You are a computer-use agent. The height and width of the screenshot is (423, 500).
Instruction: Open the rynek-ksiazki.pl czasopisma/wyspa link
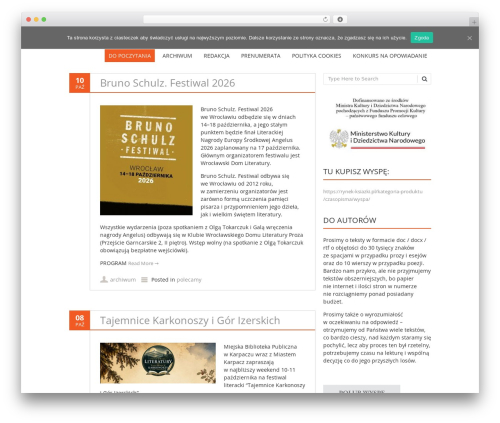pyautogui.click(x=373, y=195)
